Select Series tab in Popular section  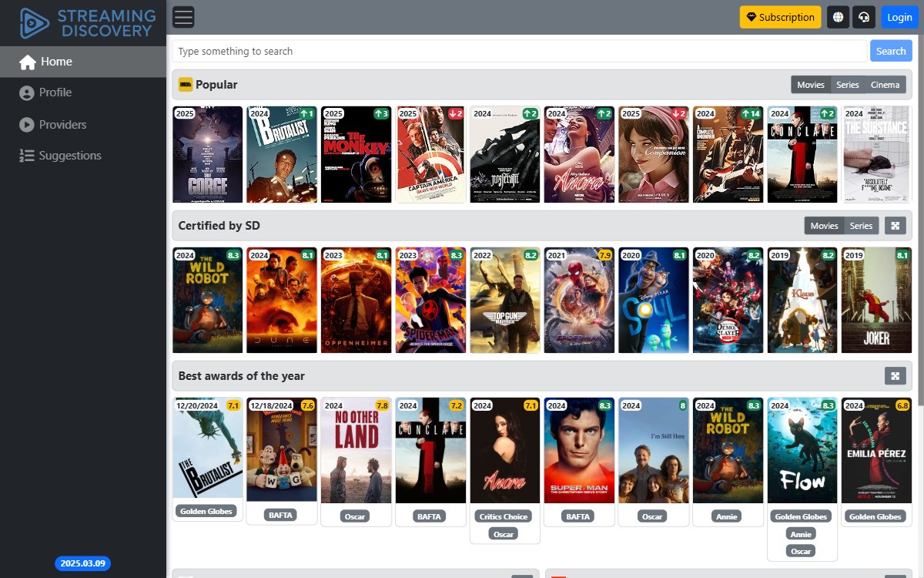click(848, 85)
